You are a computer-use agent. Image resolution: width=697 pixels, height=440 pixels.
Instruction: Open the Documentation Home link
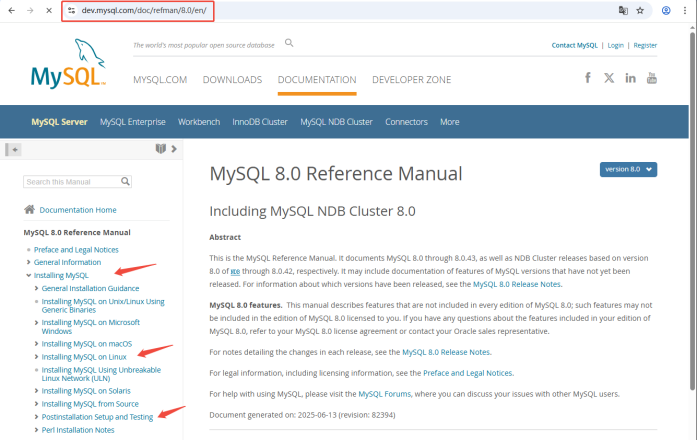click(78, 210)
